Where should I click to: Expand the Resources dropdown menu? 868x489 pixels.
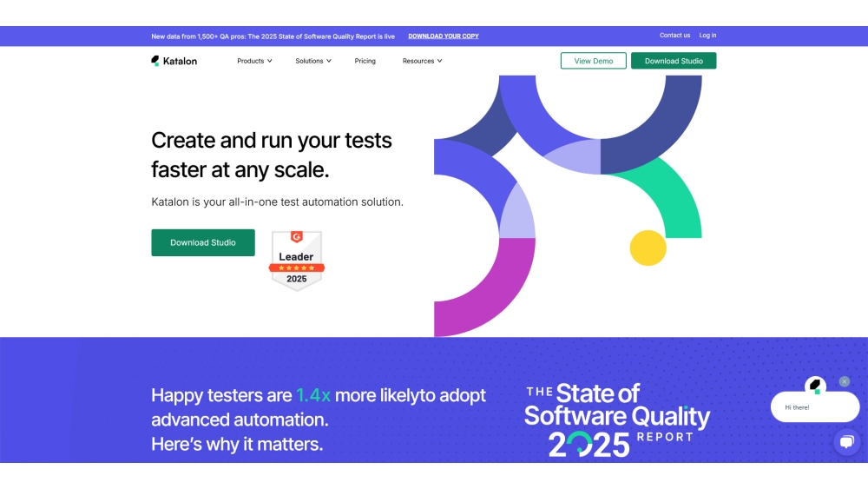[422, 61]
